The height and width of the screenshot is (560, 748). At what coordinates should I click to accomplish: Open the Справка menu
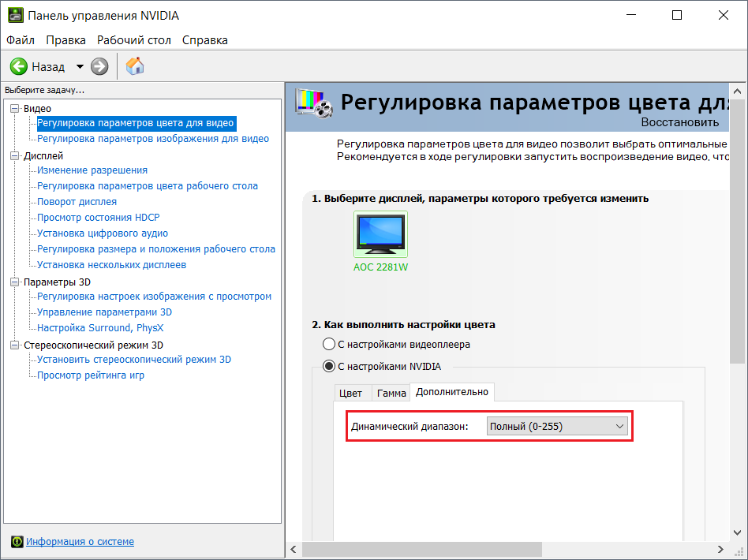(205, 40)
